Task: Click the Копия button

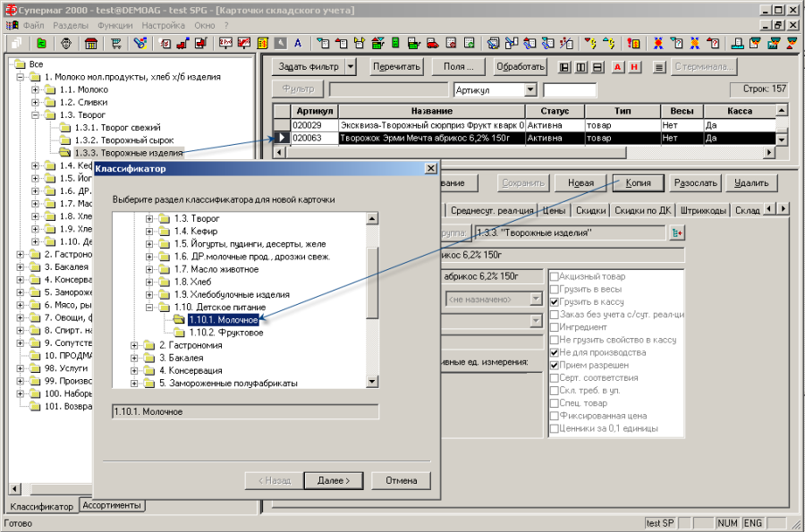Action: pyautogui.click(x=638, y=183)
